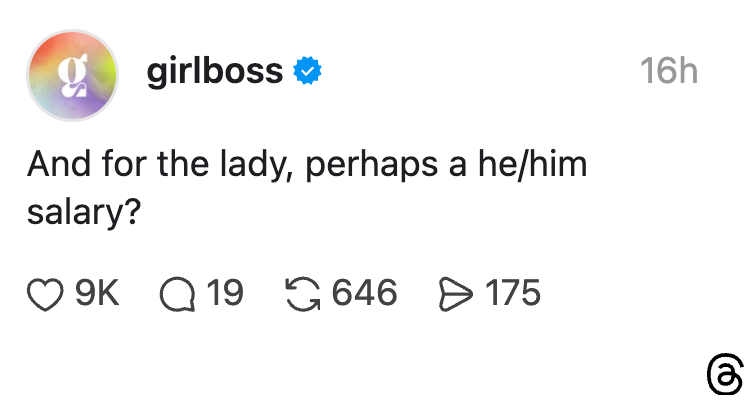753x410 pixels.
Task: Click the word "salary?" in the post
Action: pyautogui.click(x=82, y=212)
